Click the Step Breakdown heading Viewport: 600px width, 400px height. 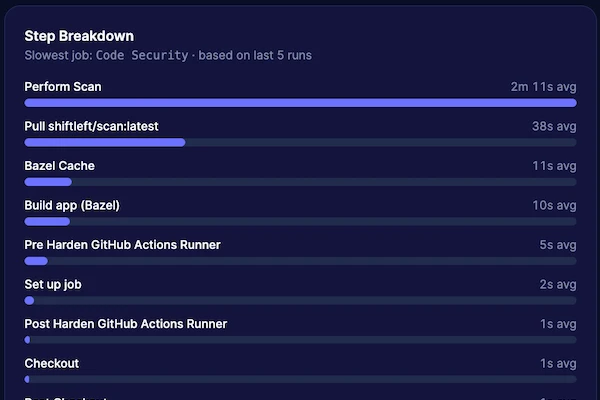coord(79,36)
